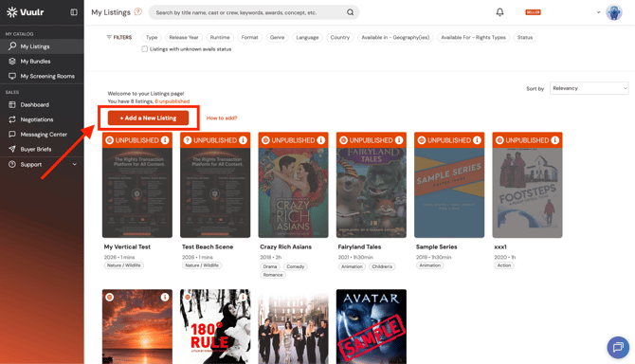Viewport: 635px width, 364px height.
Task: Click info icon on Sample Series
Action: (477, 140)
